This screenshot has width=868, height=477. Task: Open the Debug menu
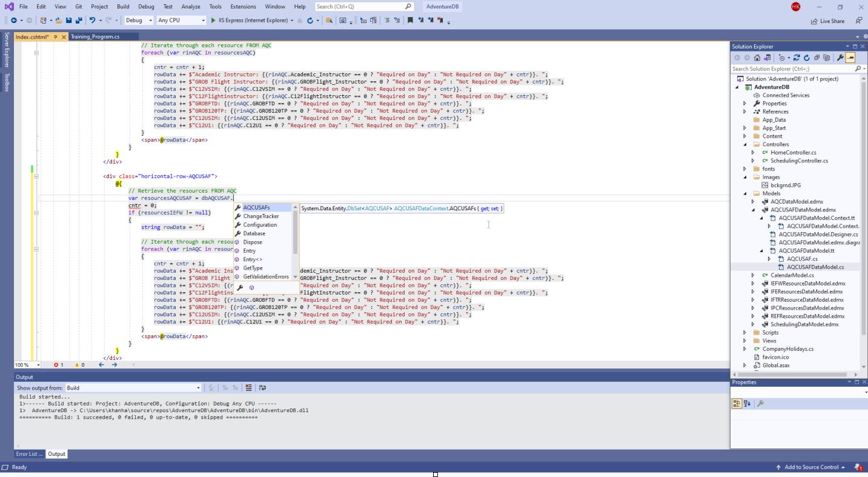[x=145, y=7]
